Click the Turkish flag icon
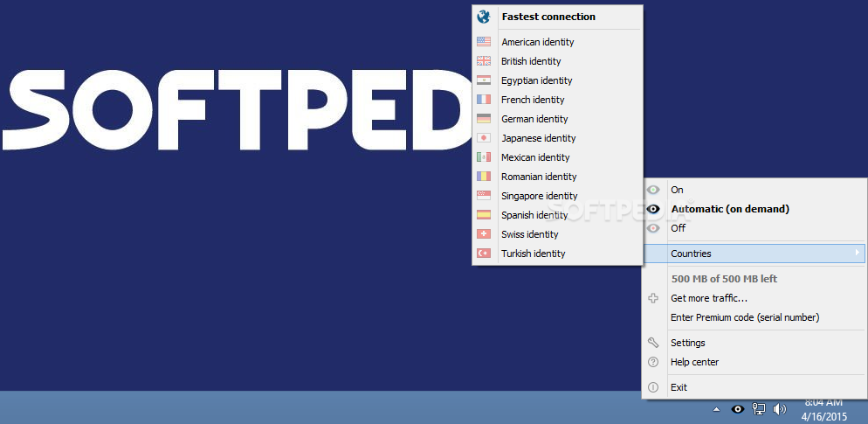The image size is (868, 424). coord(483,254)
